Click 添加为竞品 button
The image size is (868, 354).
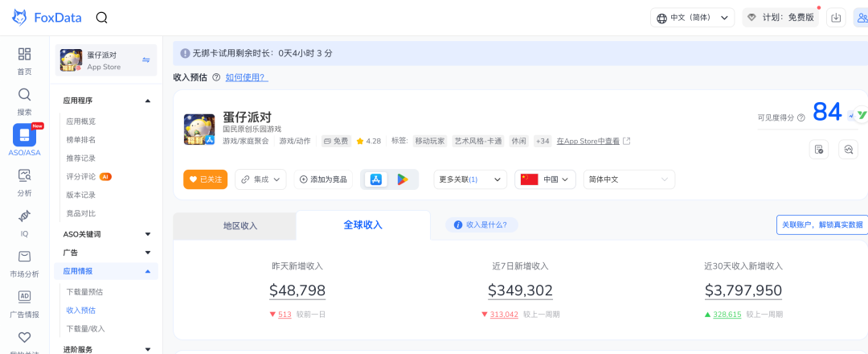coord(323,179)
